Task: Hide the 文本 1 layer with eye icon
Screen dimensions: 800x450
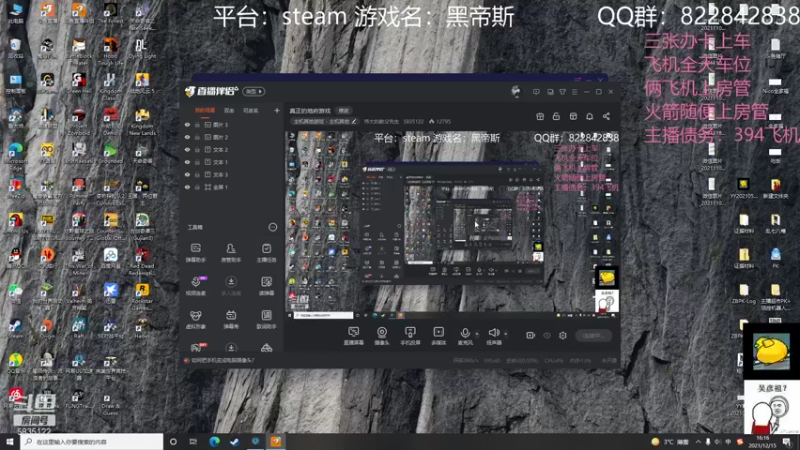Action: 187,162
